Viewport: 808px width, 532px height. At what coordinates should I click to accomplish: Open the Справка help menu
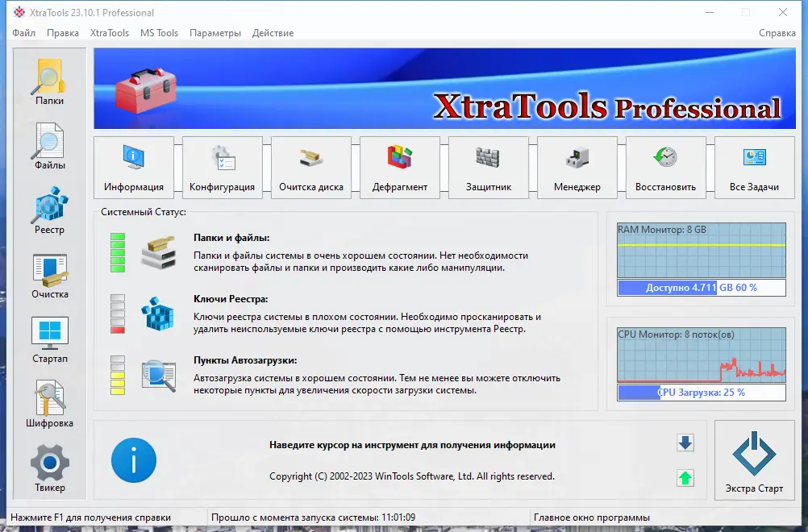point(777,33)
